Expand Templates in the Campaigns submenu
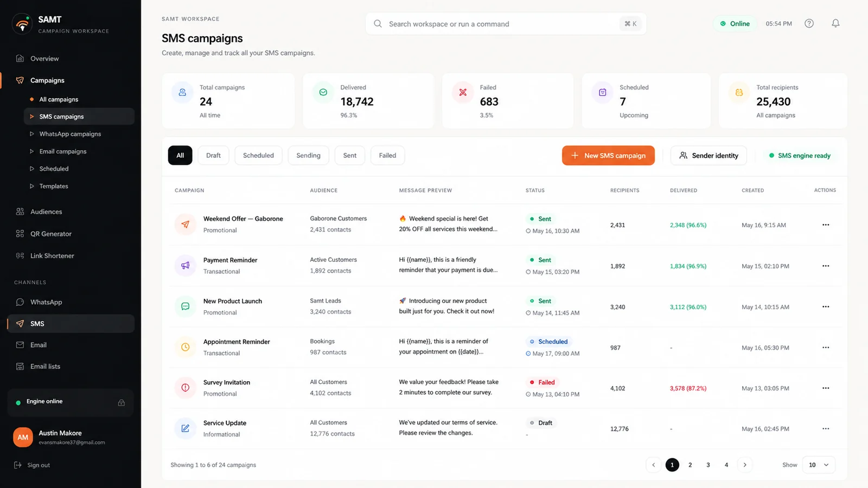This screenshot has height=488, width=868. (x=79, y=186)
